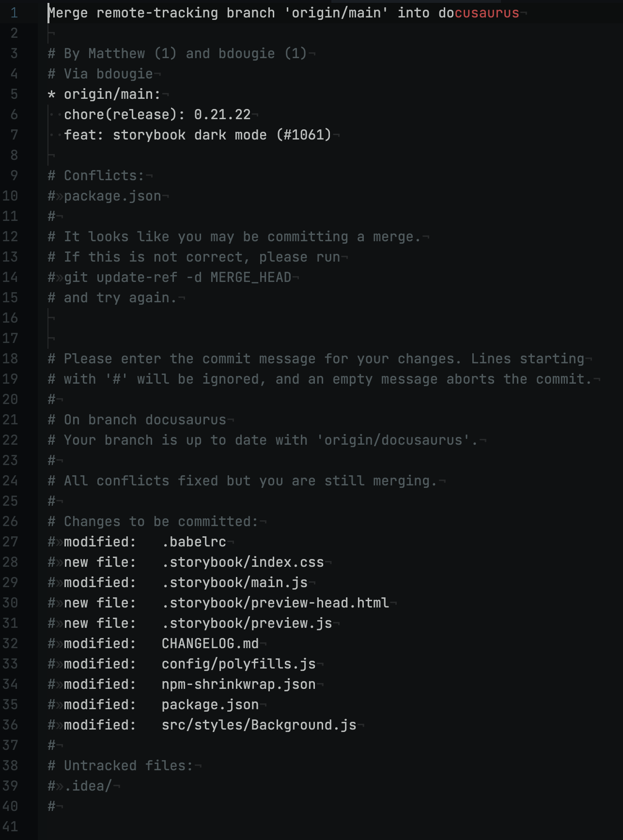Screen dimensions: 623x840
Task: Click 'src/styles/Background.js' file entry
Action: 259,725
